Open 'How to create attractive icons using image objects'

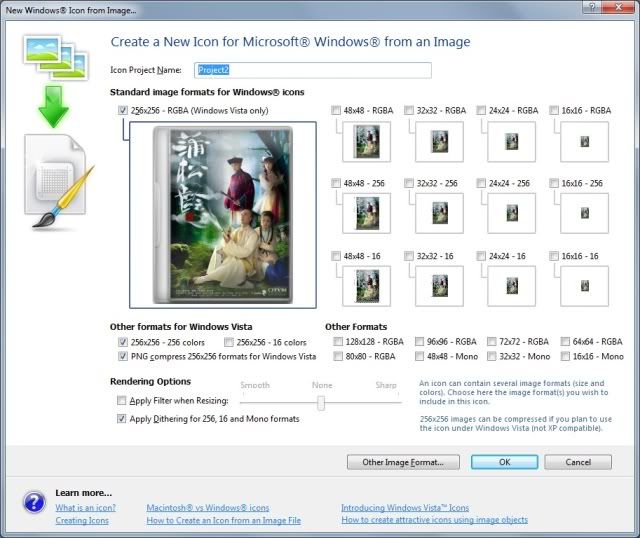434,520
